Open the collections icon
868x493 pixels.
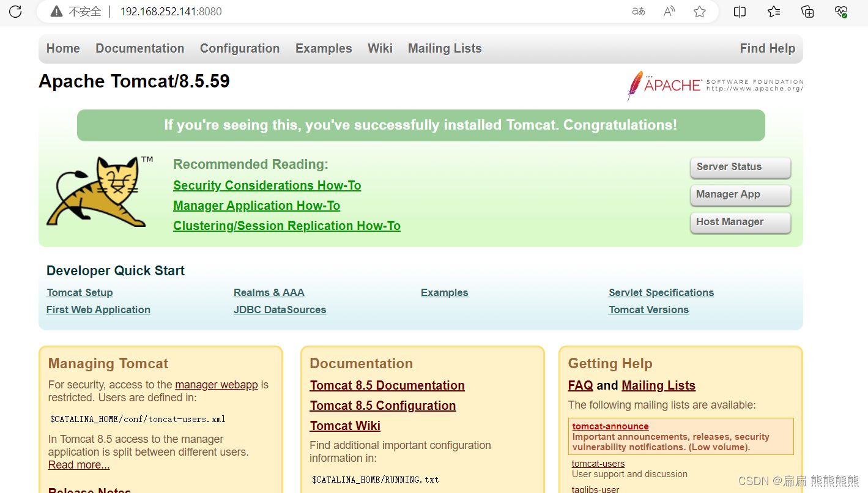pyautogui.click(x=807, y=11)
